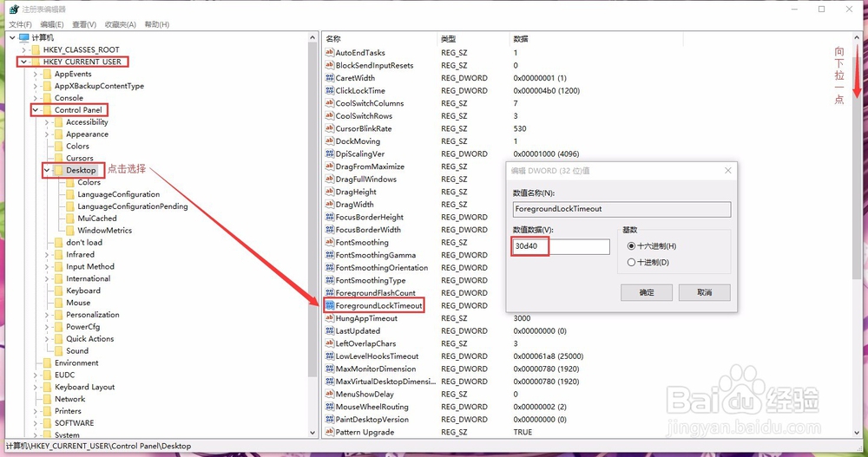Expand the Personalization node

click(47, 315)
